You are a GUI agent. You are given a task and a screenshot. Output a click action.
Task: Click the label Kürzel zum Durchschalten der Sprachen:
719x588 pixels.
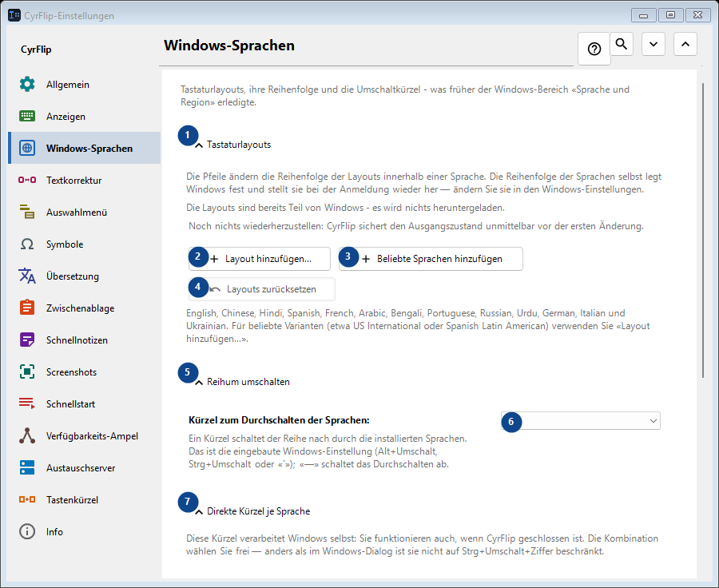point(279,419)
